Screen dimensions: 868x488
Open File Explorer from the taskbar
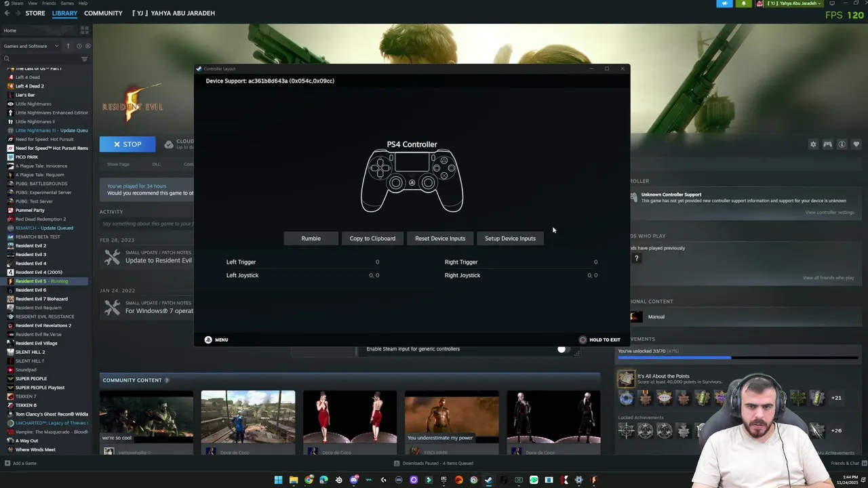coord(294,480)
